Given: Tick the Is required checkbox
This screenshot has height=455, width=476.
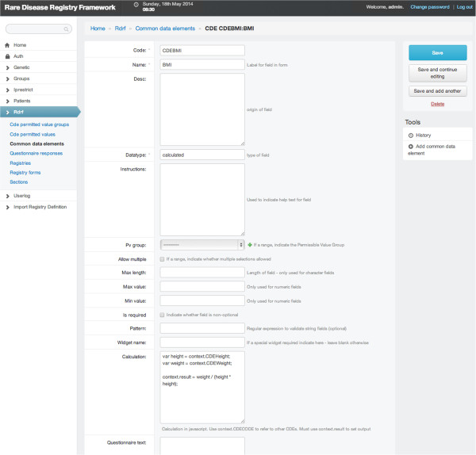Looking at the screenshot, I should (x=163, y=315).
